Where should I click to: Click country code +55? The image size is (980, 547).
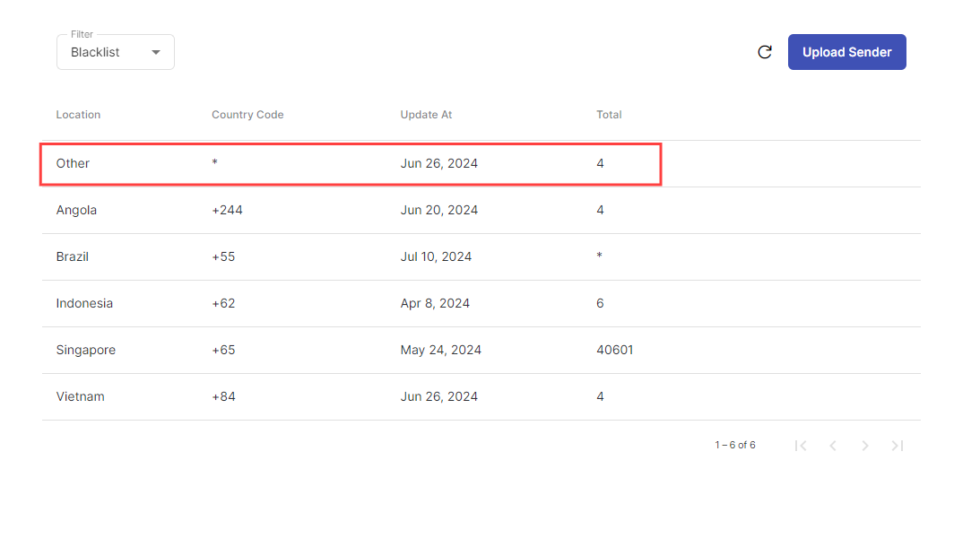click(x=223, y=257)
